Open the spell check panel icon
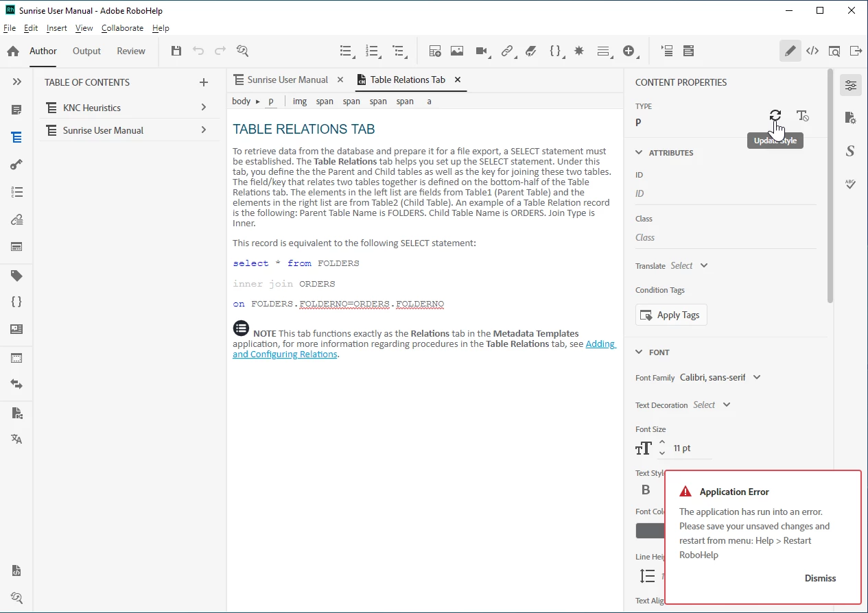 click(x=851, y=184)
